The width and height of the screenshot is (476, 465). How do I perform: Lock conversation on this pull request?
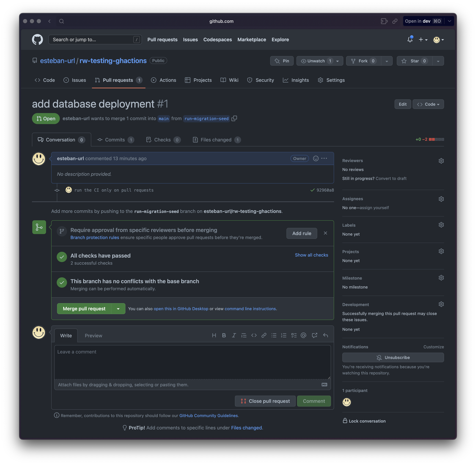click(364, 421)
